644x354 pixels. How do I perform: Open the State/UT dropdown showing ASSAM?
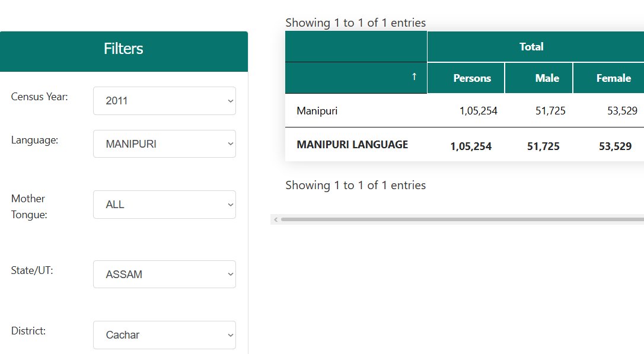point(164,274)
